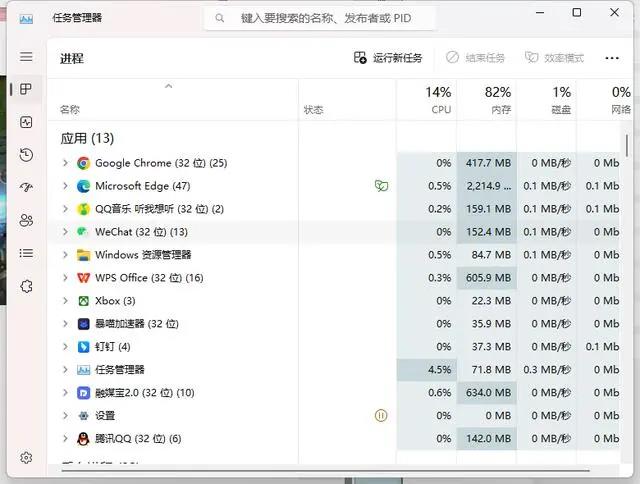Sort by the 磁盘 column header
This screenshot has width=640, height=484.
pos(546,100)
